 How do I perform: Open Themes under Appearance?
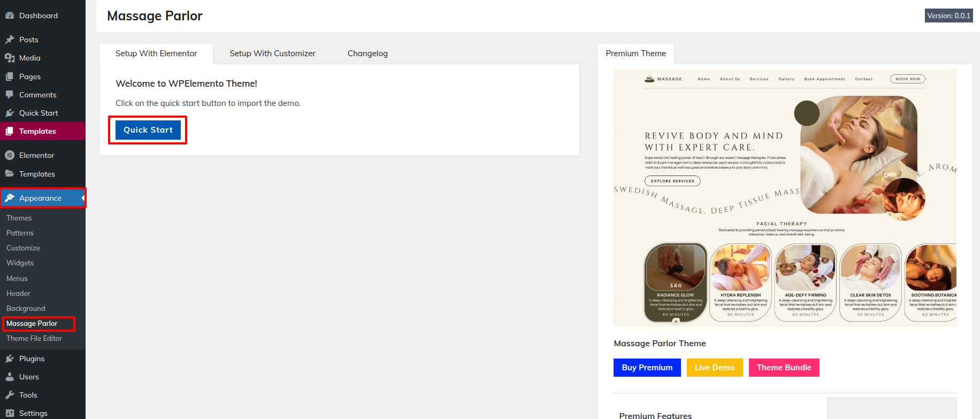[19, 218]
